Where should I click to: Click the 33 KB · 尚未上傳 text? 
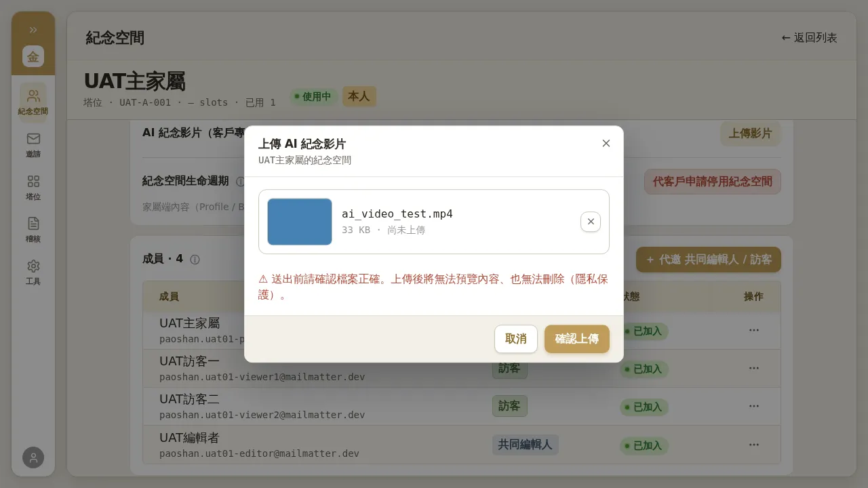[x=384, y=230]
